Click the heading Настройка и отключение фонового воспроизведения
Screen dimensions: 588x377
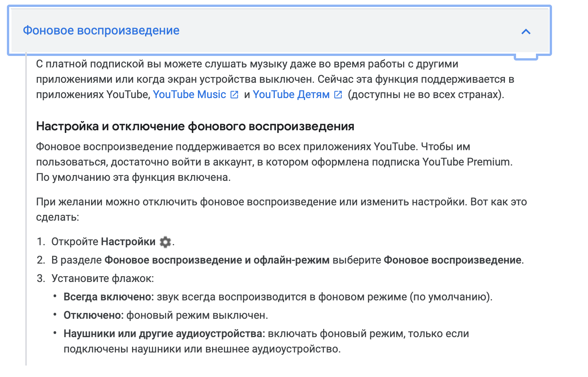pos(195,126)
